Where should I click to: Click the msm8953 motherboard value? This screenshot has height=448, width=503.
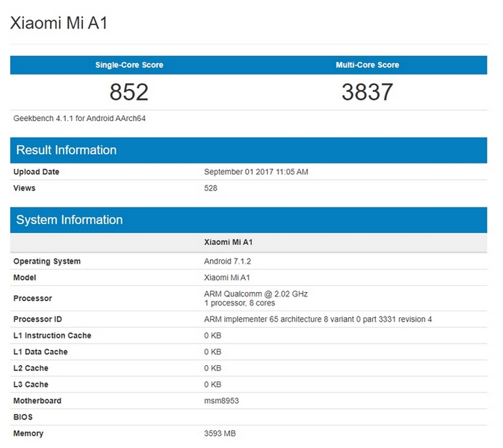[221, 401]
